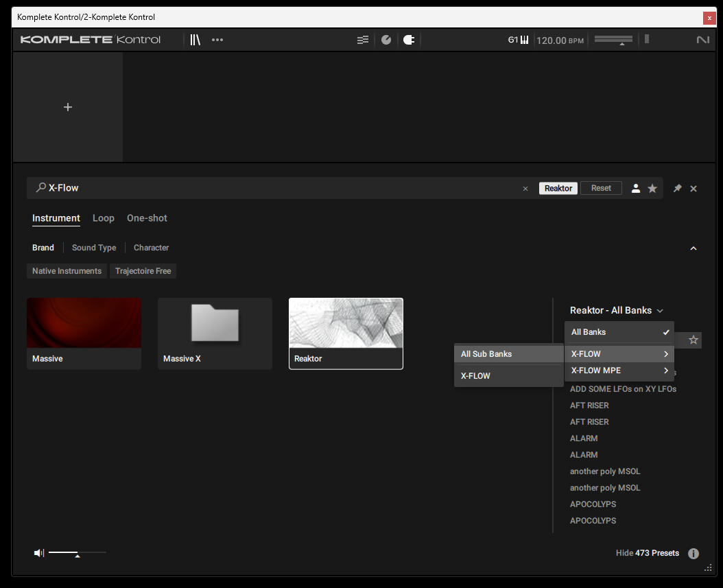Favorite the highlighted preset star
The height and width of the screenshot is (588, 723).
(693, 340)
